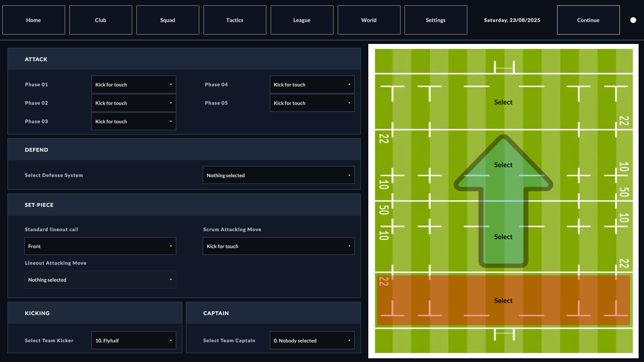Open the Phase 01 attack dropdown
The height and width of the screenshot is (362, 644).
133,84
